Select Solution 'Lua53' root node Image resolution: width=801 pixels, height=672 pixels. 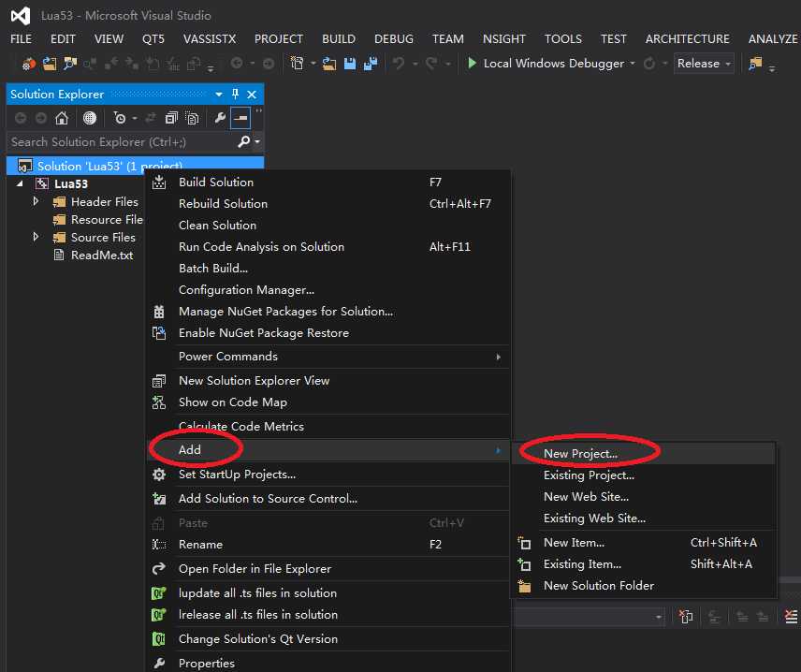click(136, 166)
